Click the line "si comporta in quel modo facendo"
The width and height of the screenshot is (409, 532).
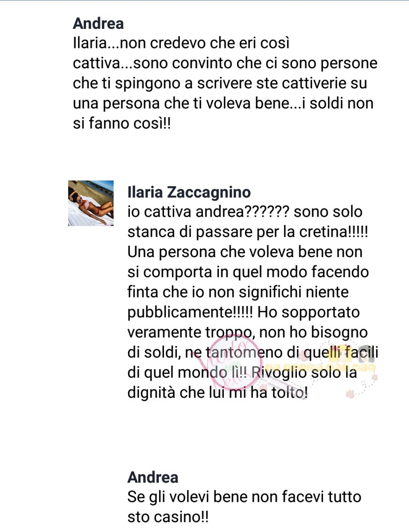248,272
